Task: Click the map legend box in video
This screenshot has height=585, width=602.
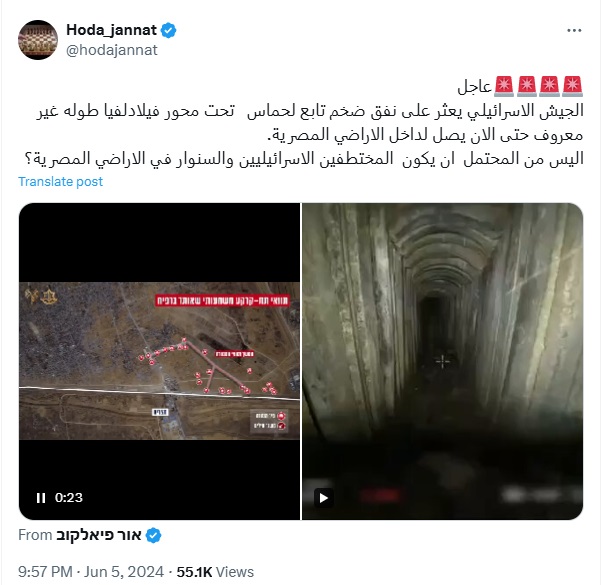Action: click(x=269, y=421)
